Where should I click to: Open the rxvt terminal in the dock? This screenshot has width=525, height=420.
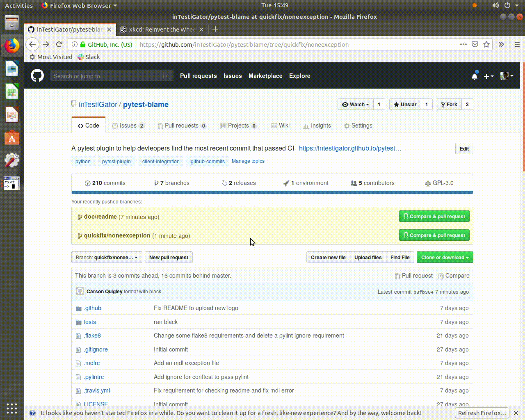click(x=12, y=183)
